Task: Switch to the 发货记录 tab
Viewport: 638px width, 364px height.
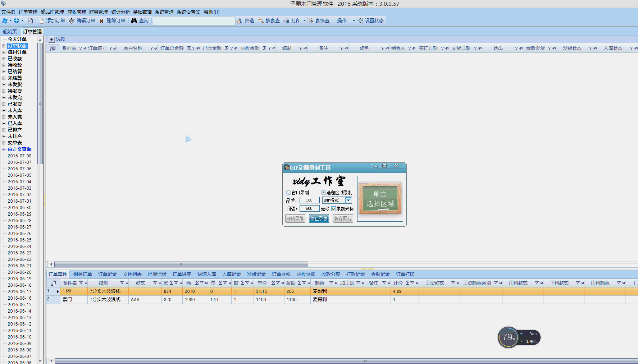Action: coord(256,274)
